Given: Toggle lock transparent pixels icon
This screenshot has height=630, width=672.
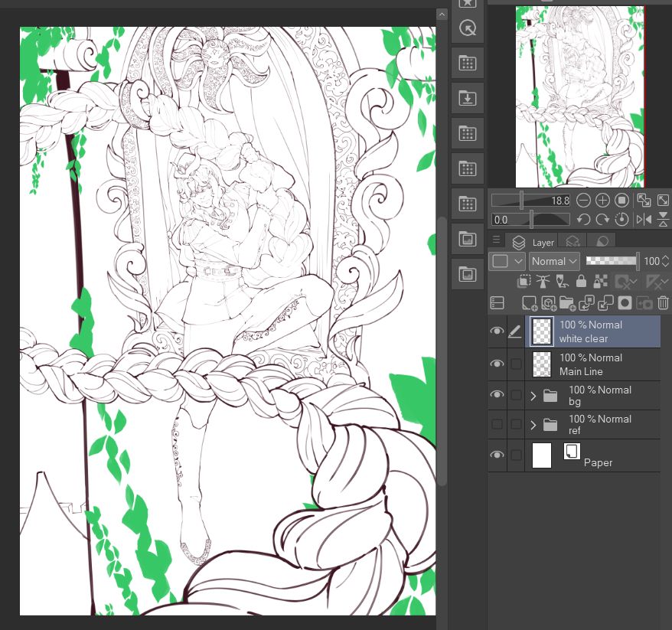Looking at the screenshot, I should 600,282.
